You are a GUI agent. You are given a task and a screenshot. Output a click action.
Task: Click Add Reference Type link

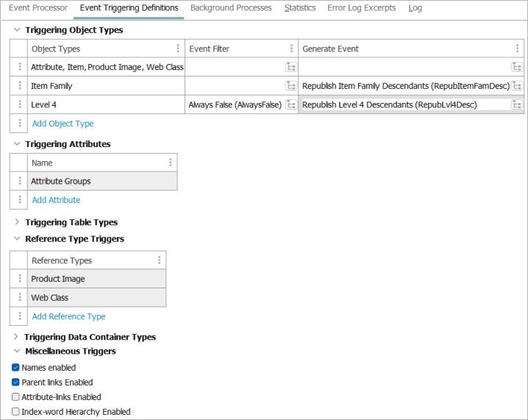pyautogui.click(x=68, y=316)
